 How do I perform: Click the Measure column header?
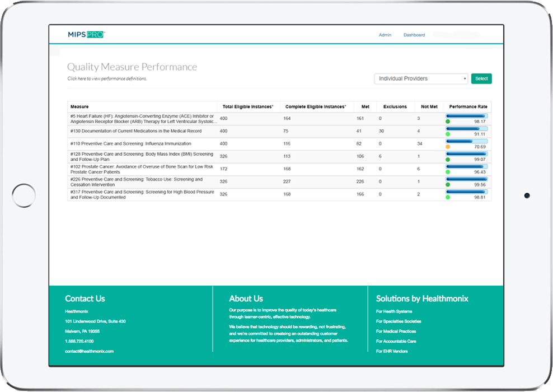79,106
